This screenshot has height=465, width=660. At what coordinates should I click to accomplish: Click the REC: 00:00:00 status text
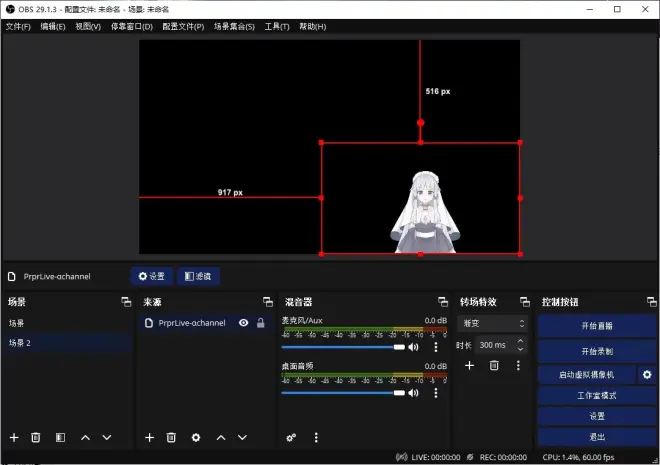point(503,457)
